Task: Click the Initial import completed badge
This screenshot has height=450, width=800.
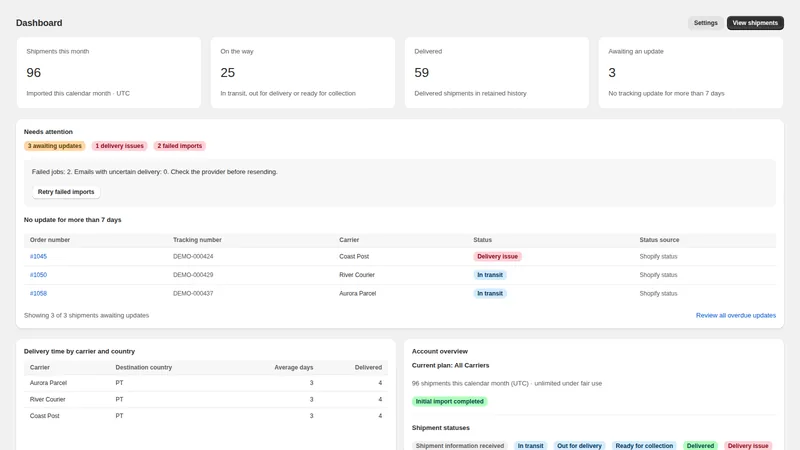Action: tap(449, 402)
